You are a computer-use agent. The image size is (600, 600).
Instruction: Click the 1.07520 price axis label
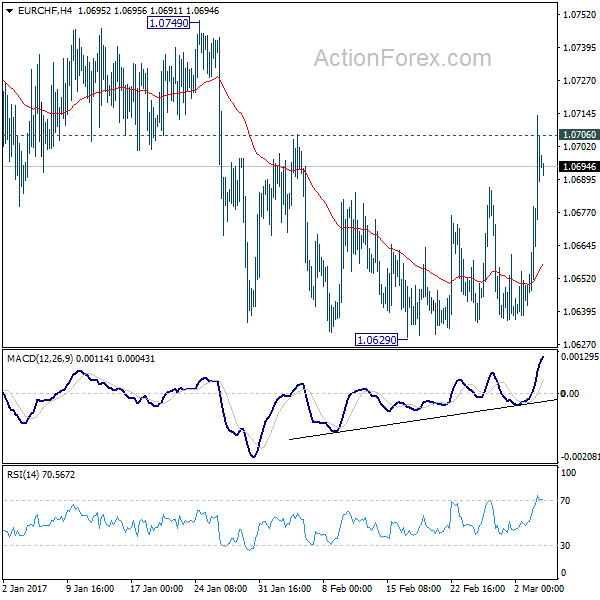pyautogui.click(x=579, y=15)
